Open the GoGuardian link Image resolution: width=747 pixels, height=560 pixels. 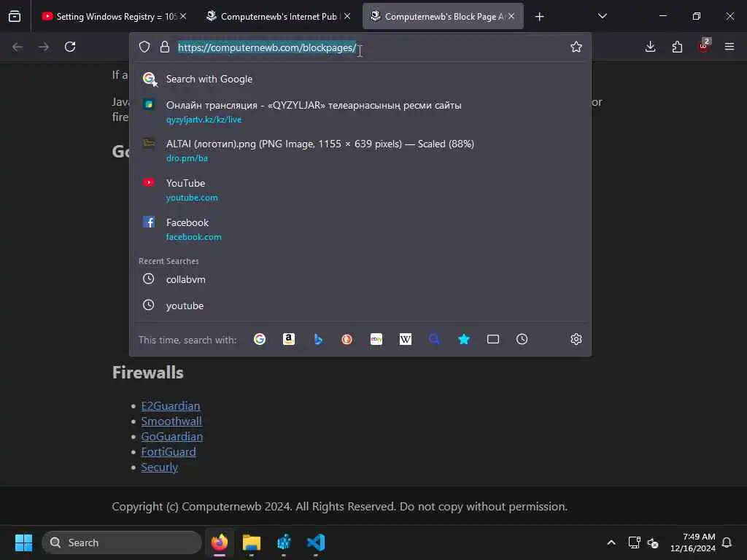(x=172, y=436)
